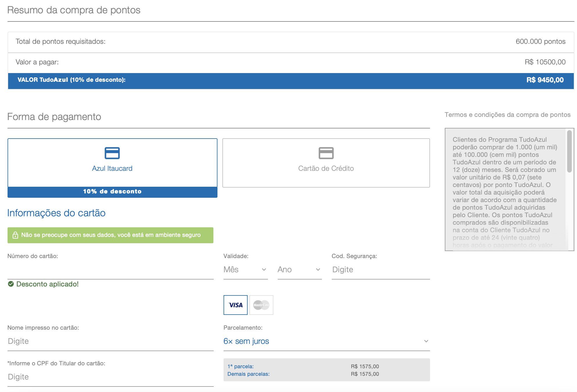The height and width of the screenshot is (392, 577).
Task: Click the Termos e condições heading
Action: pos(507,115)
